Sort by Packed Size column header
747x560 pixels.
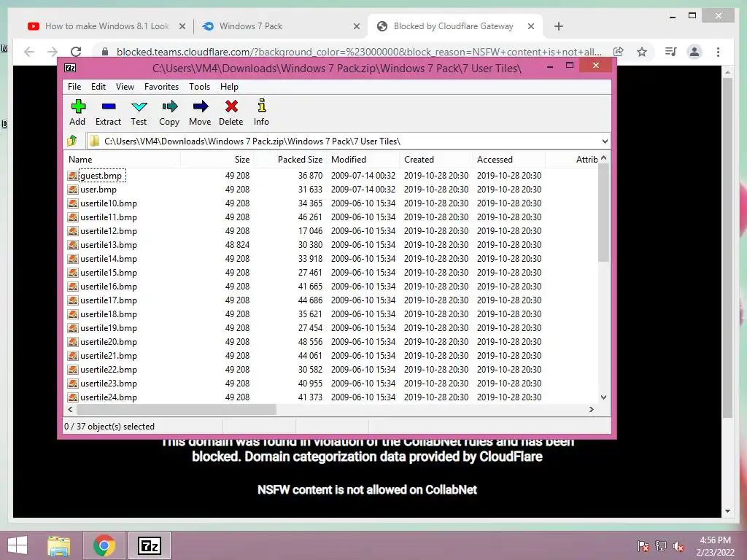(x=290, y=160)
